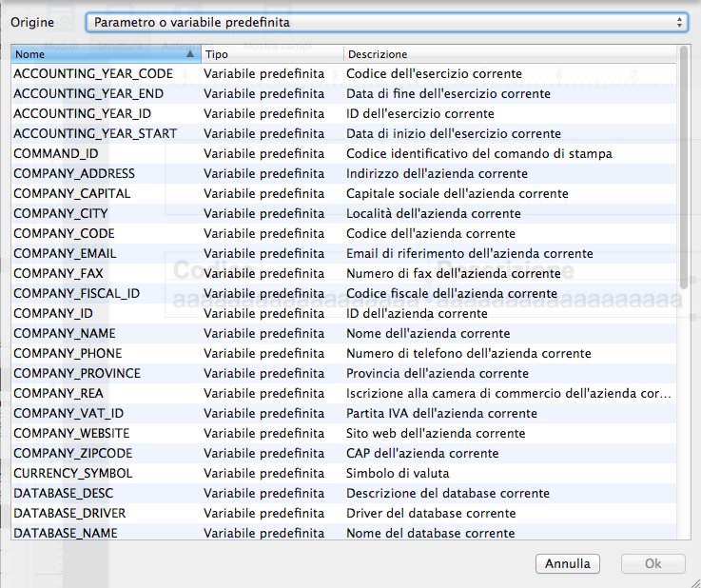Choose the COMMAND_ID variable
Screen dimensions: 701x588
click(56, 153)
